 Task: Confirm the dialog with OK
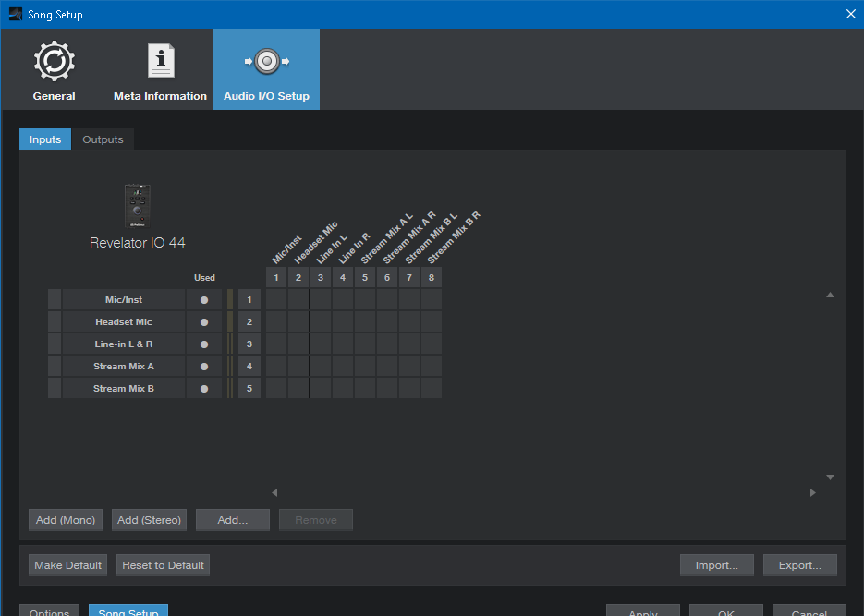point(726,610)
